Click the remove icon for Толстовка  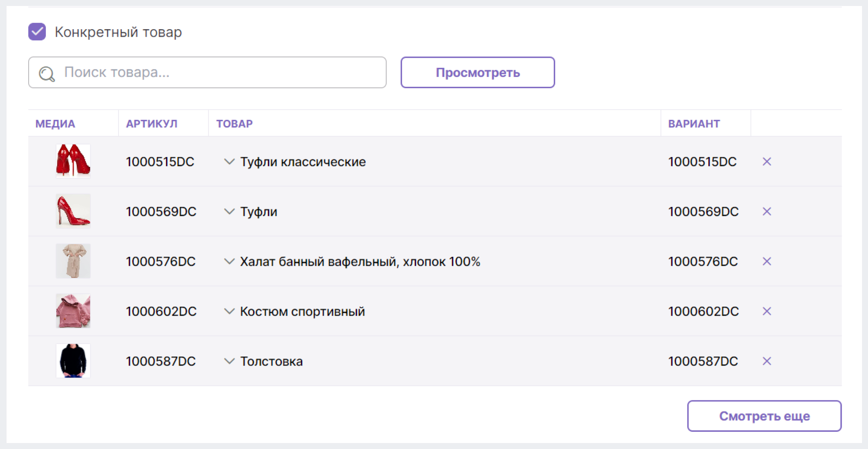coord(767,360)
